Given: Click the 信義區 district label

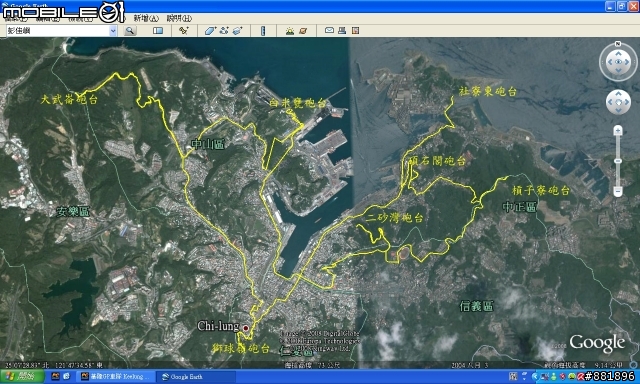Looking at the screenshot, I should click(477, 306).
